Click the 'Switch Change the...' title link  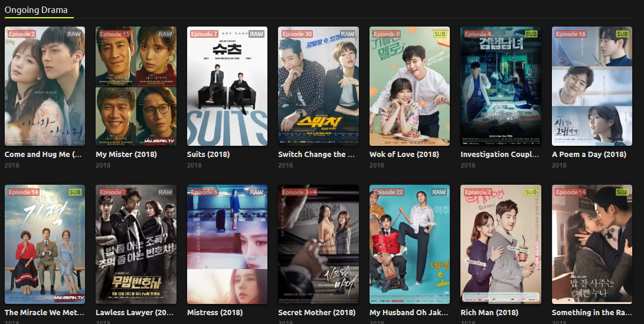point(316,155)
